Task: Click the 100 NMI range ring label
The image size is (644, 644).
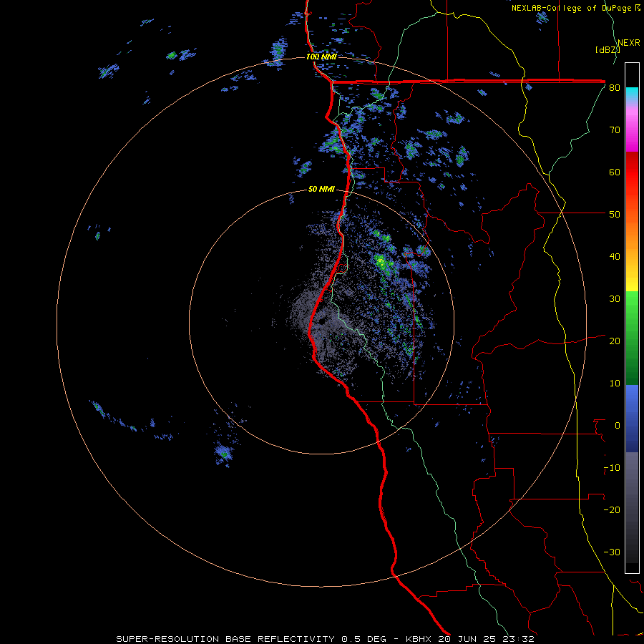Action: 321,57
